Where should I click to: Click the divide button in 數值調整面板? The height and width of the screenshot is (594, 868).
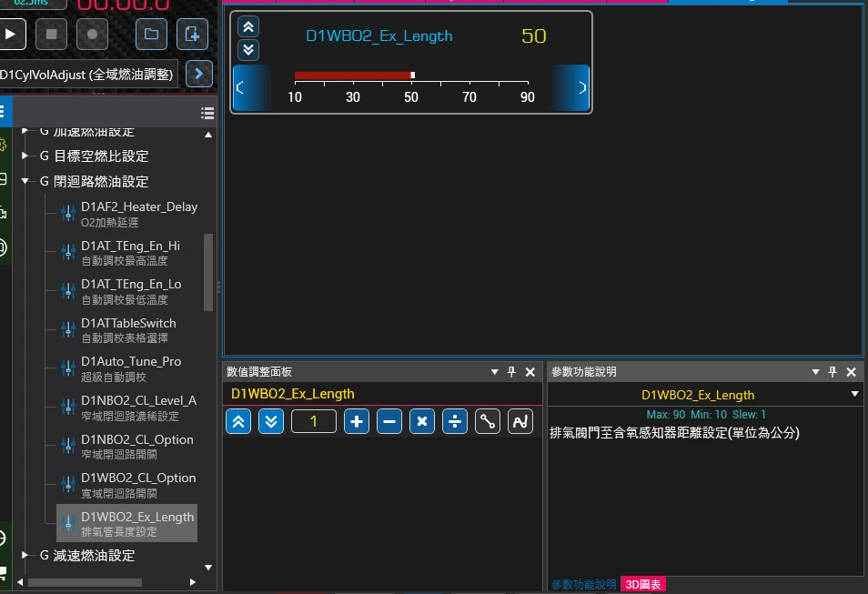(x=455, y=422)
